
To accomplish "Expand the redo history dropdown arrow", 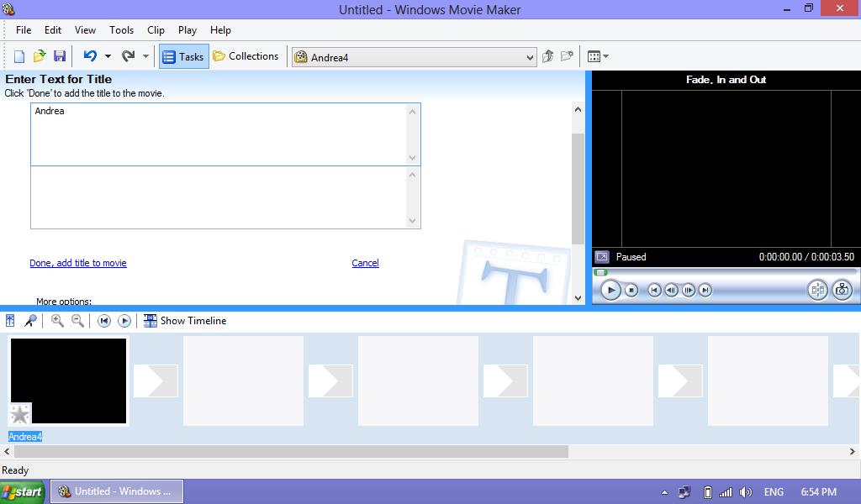I will pyautogui.click(x=145, y=56).
